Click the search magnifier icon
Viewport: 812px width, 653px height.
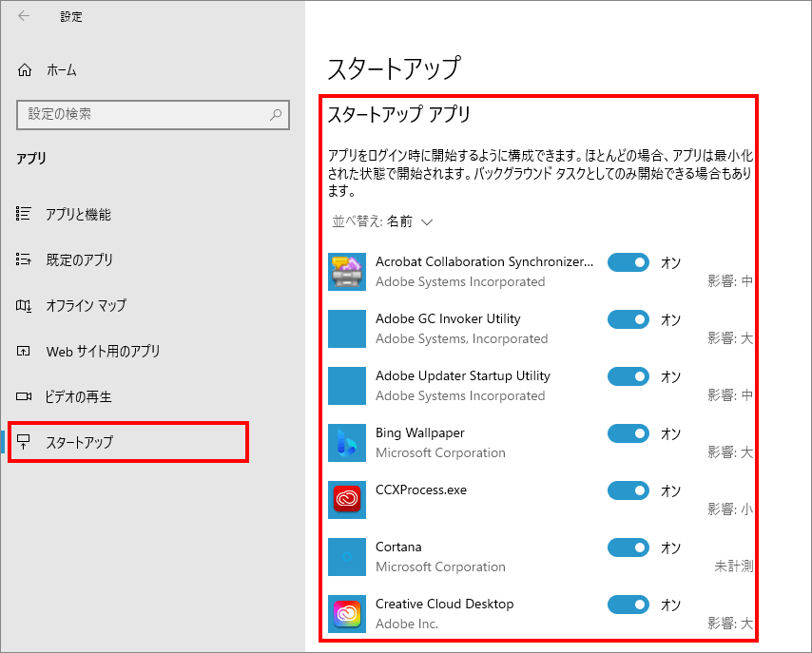(276, 114)
